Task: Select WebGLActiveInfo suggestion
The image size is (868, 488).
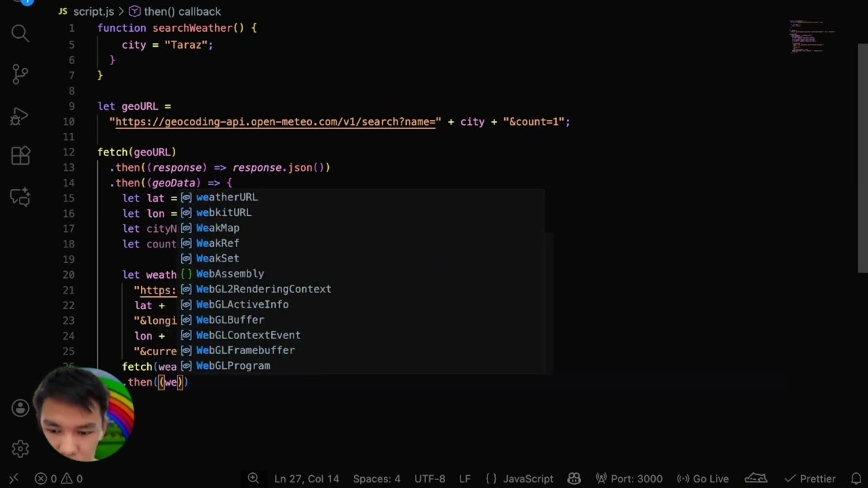Action: coord(361,304)
